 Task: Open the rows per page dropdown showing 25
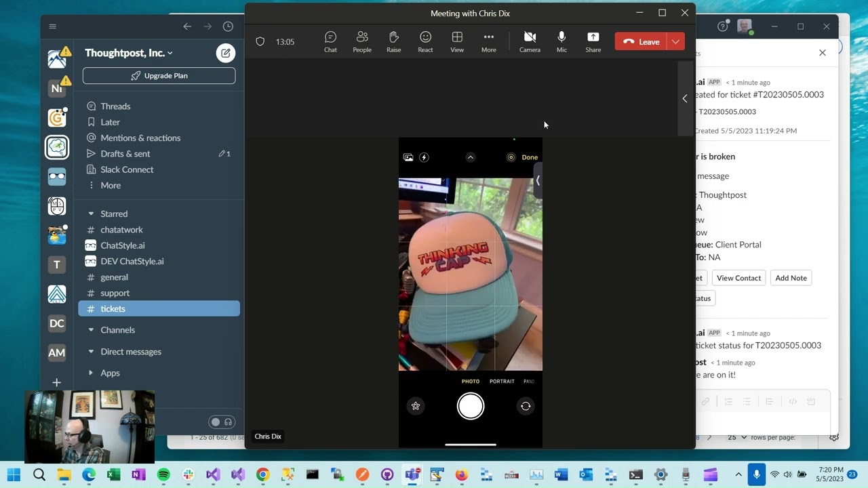738,437
